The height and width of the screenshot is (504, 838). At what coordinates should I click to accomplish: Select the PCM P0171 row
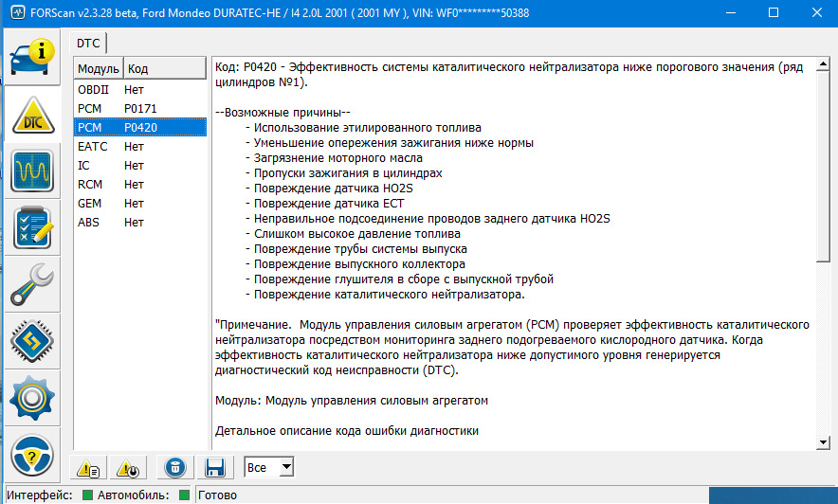coord(140,108)
